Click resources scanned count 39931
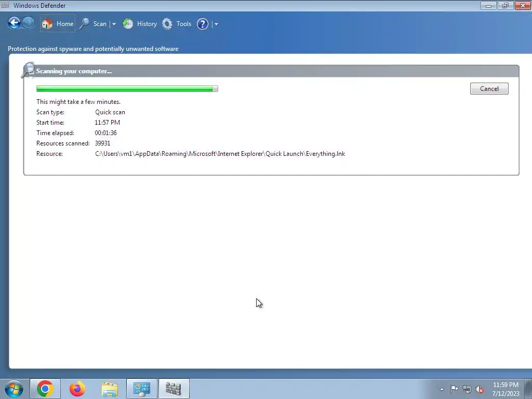 point(102,143)
